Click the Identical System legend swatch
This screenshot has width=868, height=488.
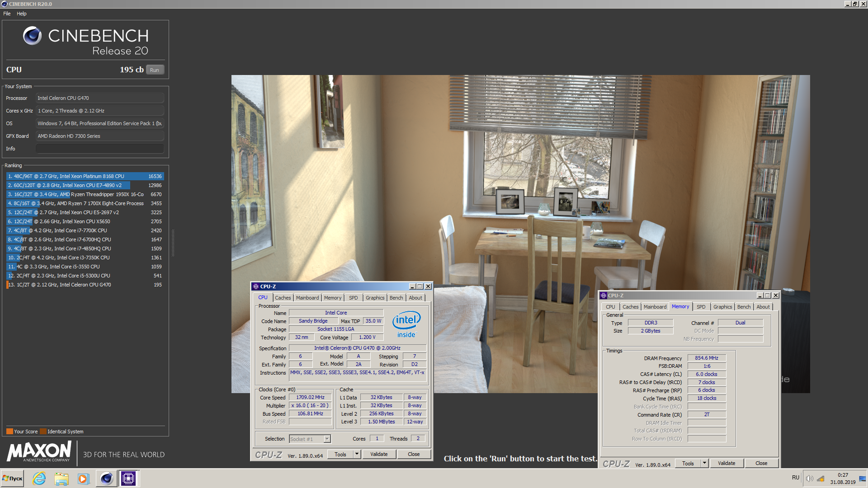tap(43, 432)
